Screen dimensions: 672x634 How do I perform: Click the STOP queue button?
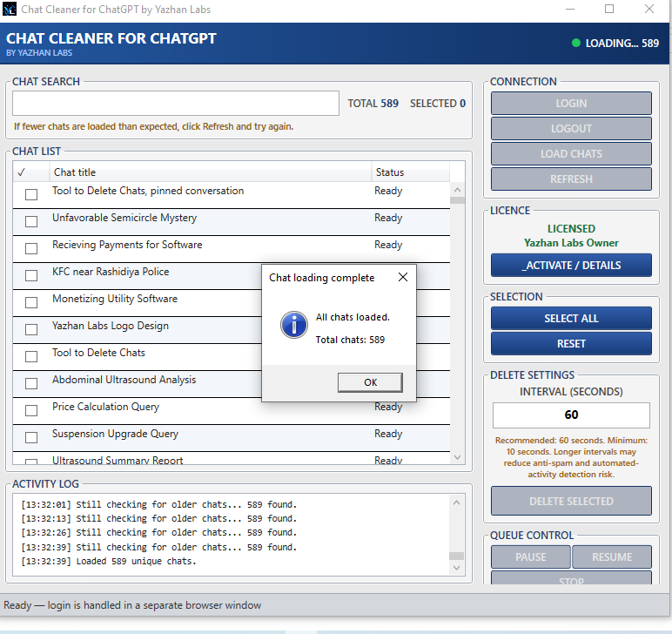[x=571, y=579]
